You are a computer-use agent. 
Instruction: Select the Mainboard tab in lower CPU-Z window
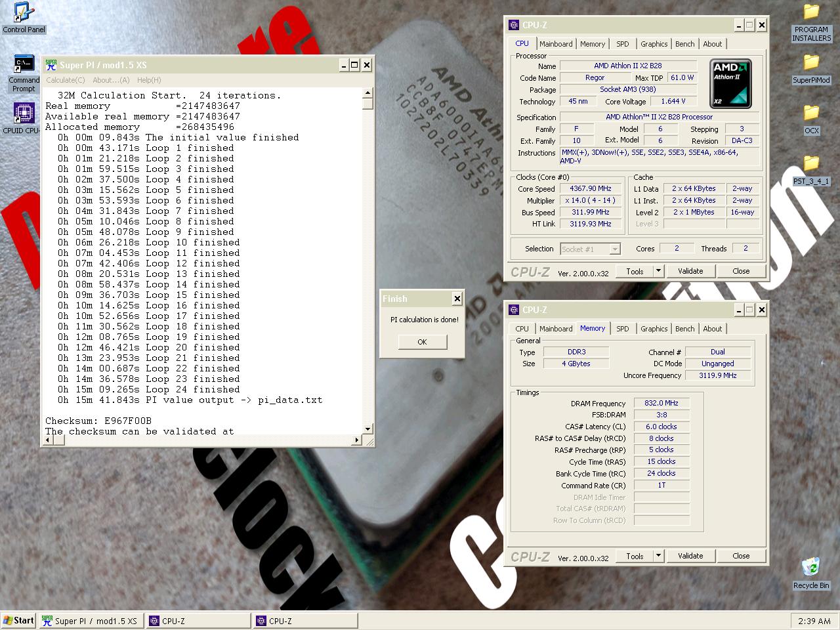(556, 329)
